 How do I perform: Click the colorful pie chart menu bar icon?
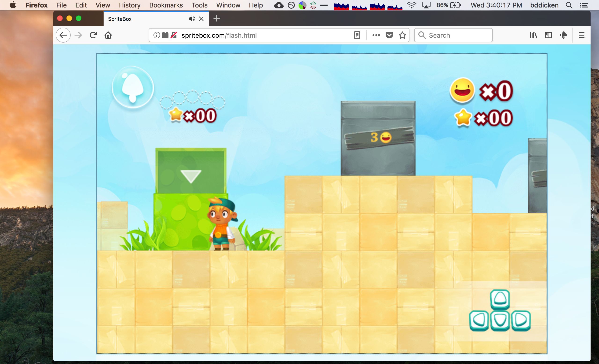tap(302, 5)
